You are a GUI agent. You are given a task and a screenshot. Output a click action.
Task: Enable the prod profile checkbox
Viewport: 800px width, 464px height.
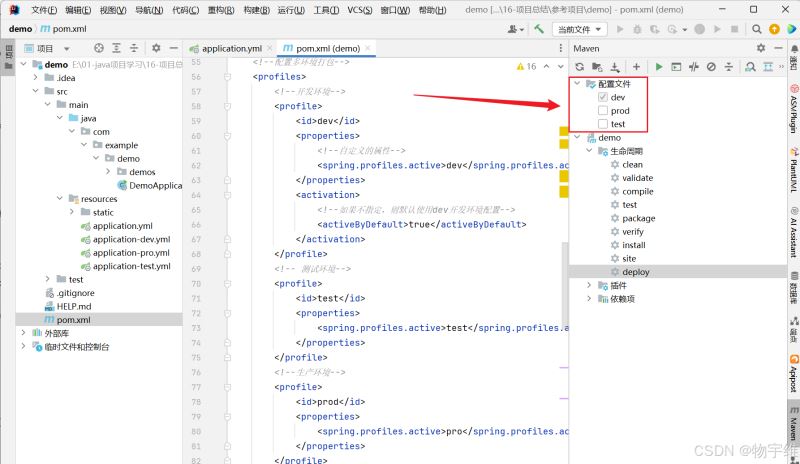click(x=602, y=111)
